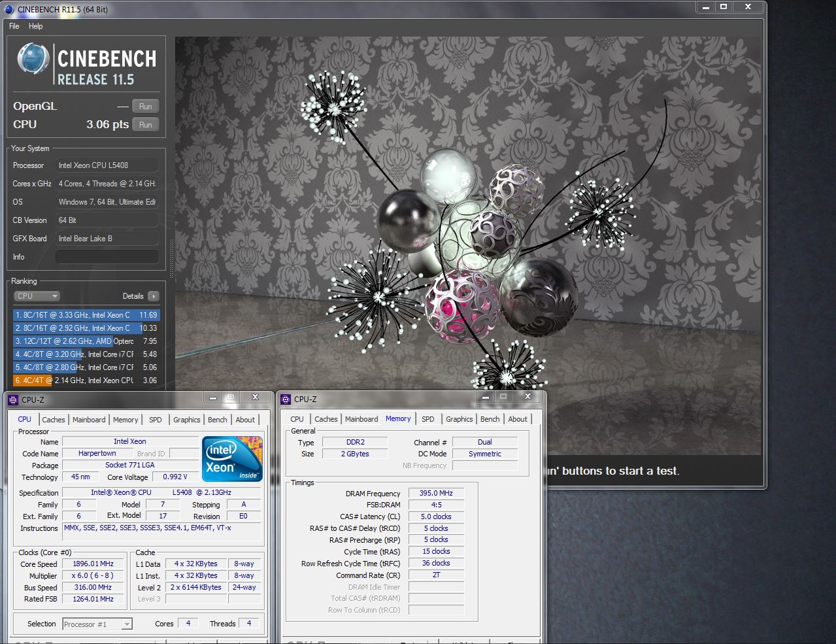This screenshot has height=644, width=836.
Task: Click the Info input field
Action: click(107, 257)
